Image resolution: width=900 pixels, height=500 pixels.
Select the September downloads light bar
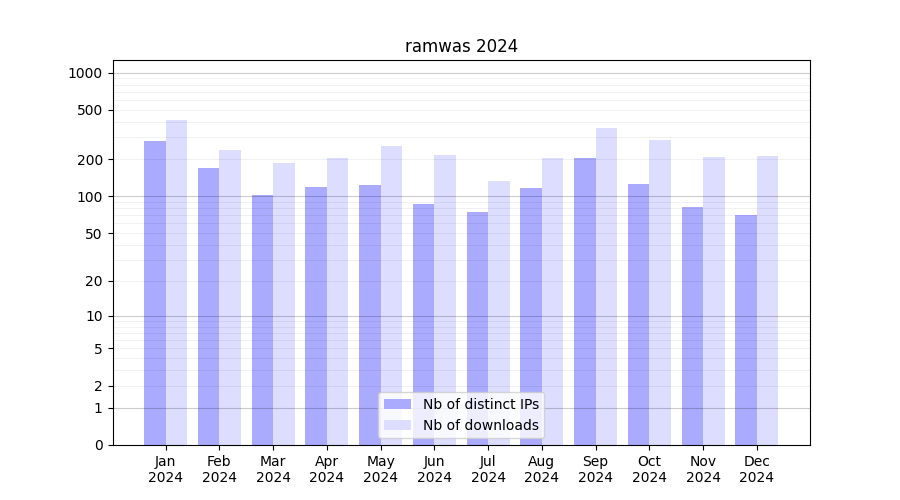pyautogui.click(x=606, y=287)
